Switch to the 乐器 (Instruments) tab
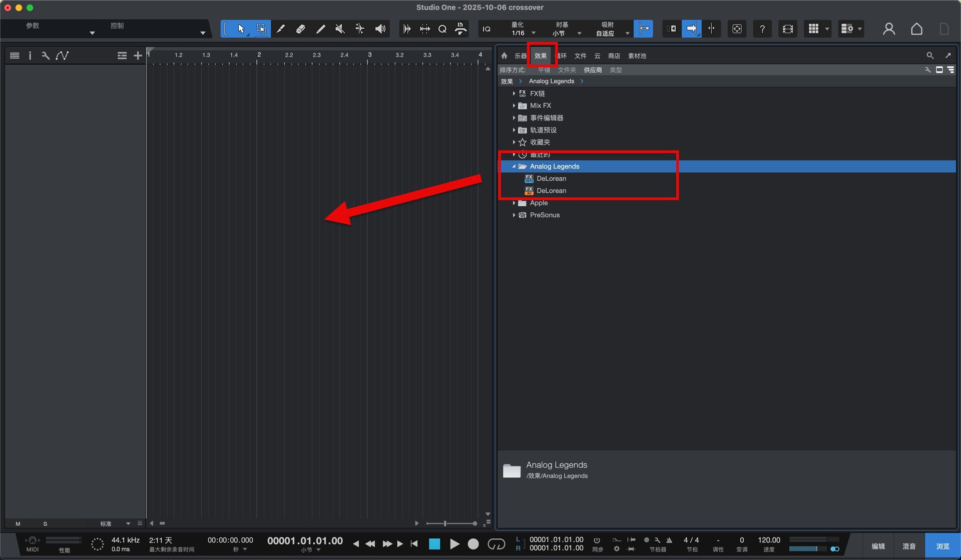This screenshot has width=961, height=560. pyautogui.click(x=521, y=56)
